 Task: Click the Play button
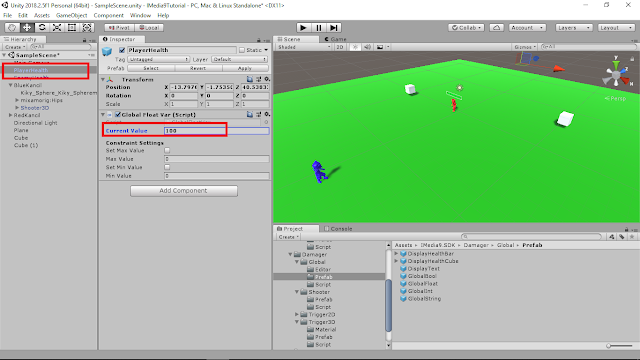303,28
